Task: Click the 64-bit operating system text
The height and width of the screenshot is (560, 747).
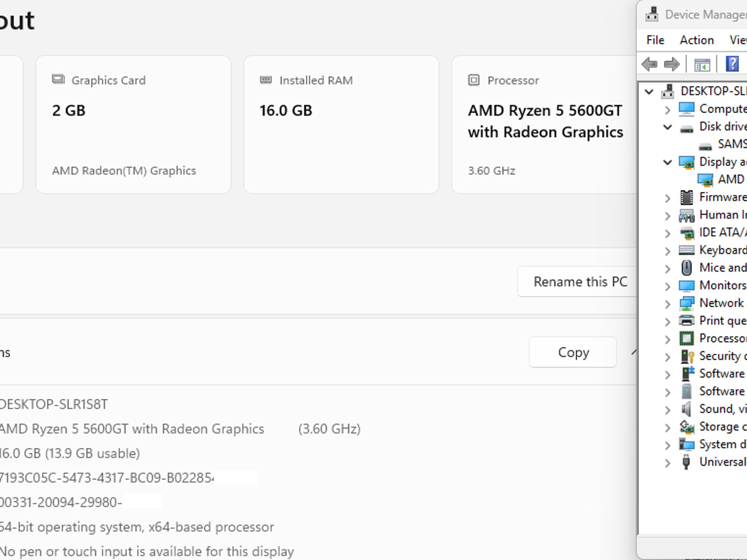Action: [x=137, y=527]
